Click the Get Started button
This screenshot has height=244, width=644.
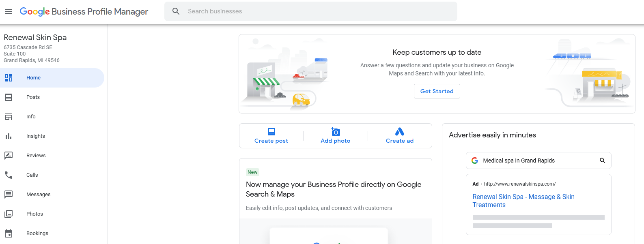pos(437,91)
